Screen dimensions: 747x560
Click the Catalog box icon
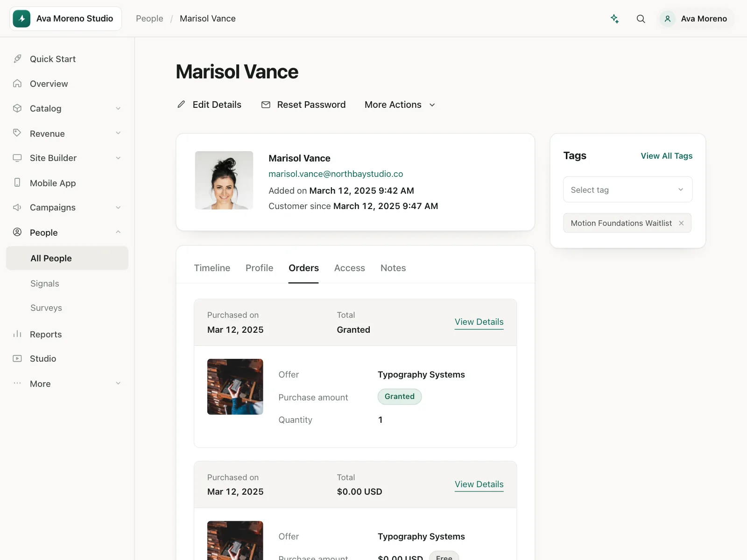coord(17,108)
